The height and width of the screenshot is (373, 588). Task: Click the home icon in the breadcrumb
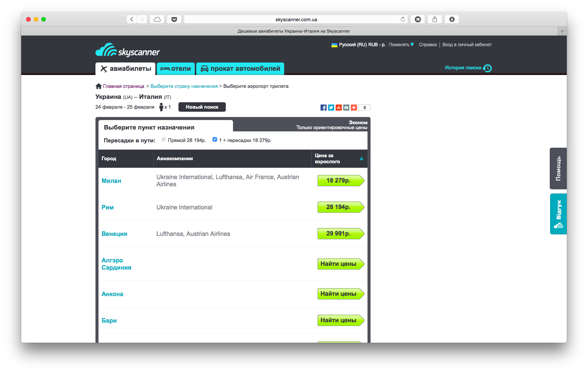click(99, 86)
